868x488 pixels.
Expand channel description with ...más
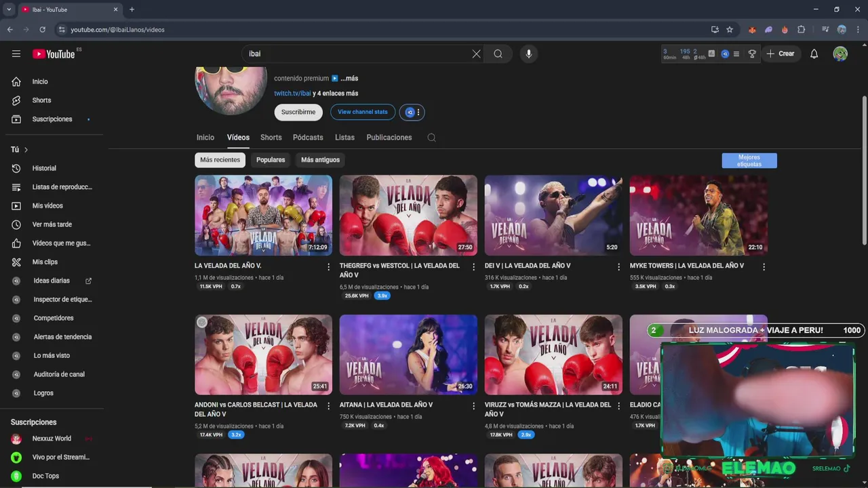[349, 79]
